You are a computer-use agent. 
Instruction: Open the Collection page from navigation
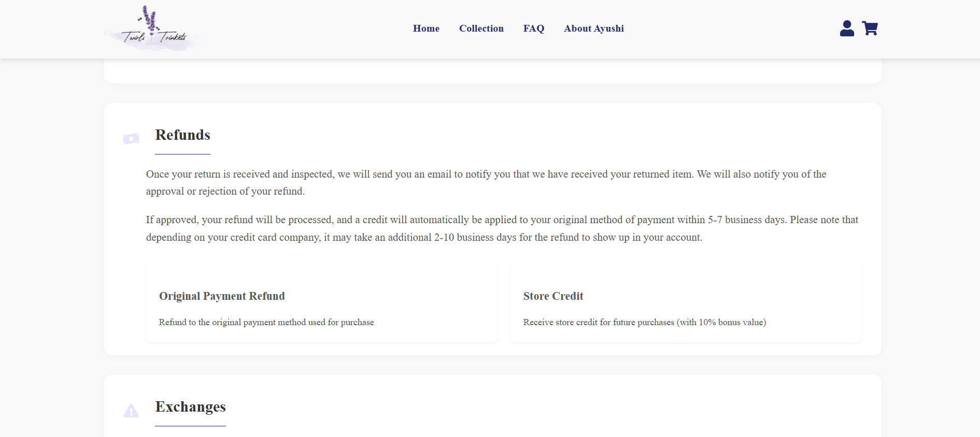[481, 28]
